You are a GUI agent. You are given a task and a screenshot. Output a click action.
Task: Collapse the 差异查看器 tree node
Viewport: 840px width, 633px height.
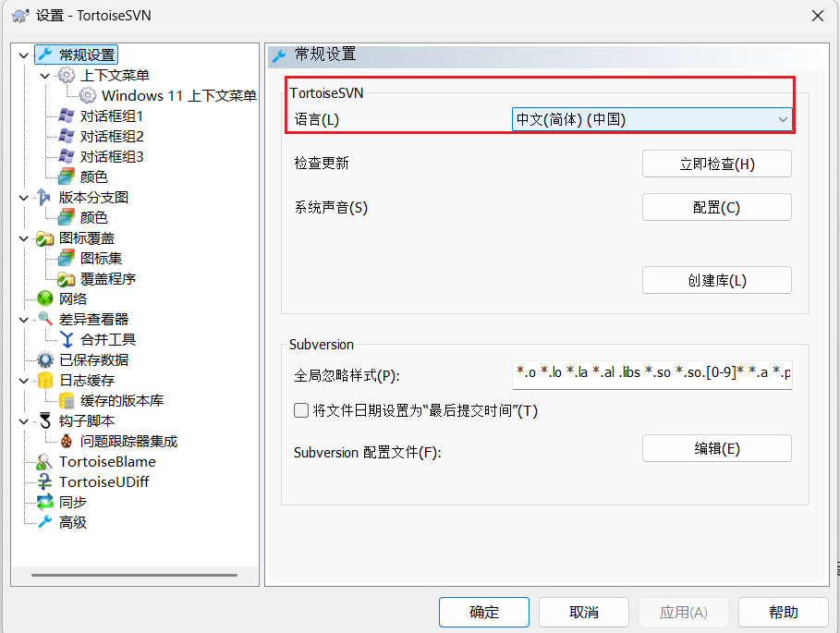[x=24, y=320]
